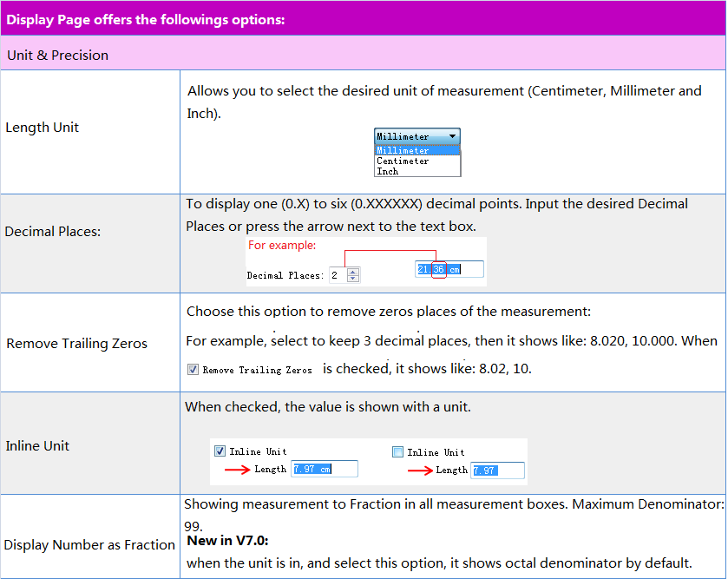Image resolution: width=728 pixels, height=579 pixels.
Task: Click the red rounded box around digits 36
Action: point(439,269)
